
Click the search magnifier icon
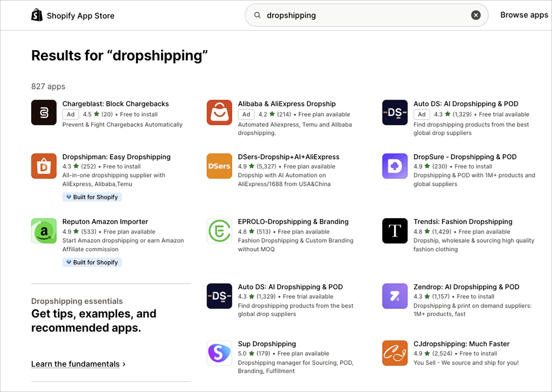pyautogui.click(x=257, y=15)
